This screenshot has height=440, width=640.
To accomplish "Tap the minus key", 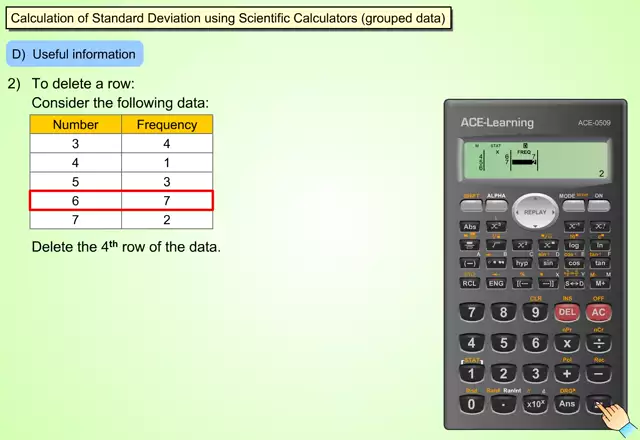I will click(x=598, y=373).
